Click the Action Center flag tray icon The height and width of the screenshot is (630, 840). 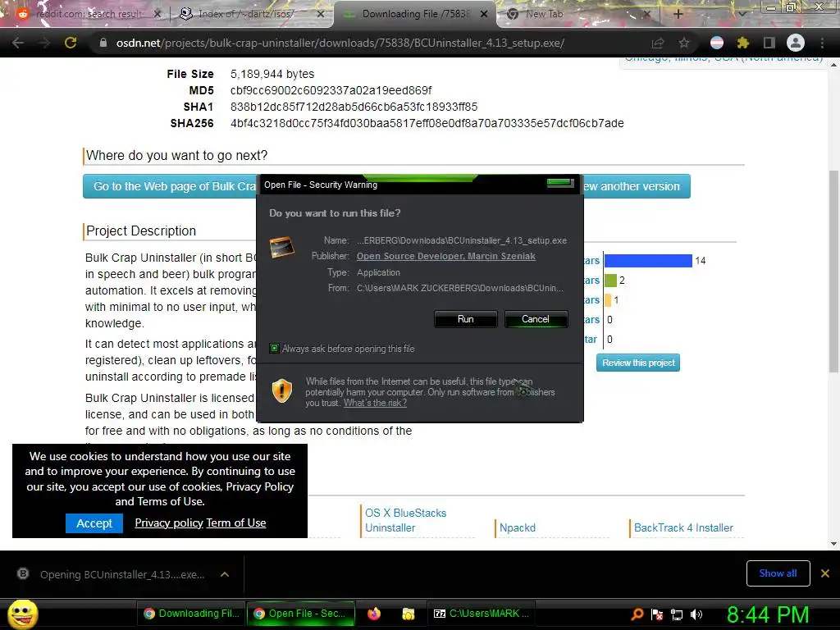point(657,614)
